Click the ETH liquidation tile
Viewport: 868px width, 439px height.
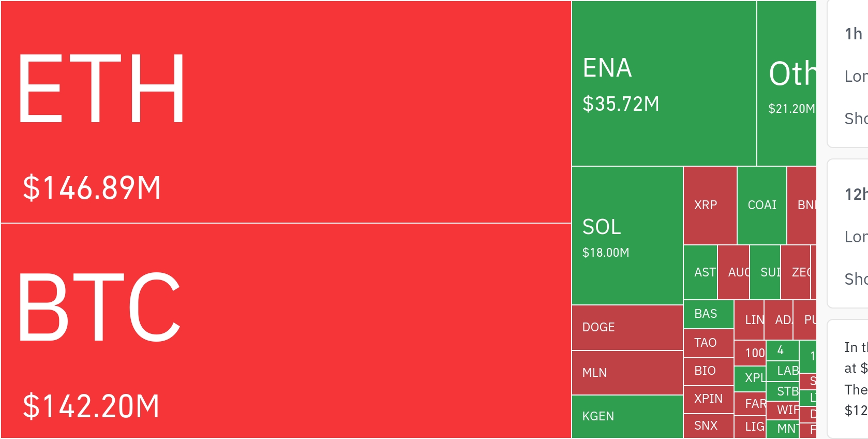tap(286, 112)
